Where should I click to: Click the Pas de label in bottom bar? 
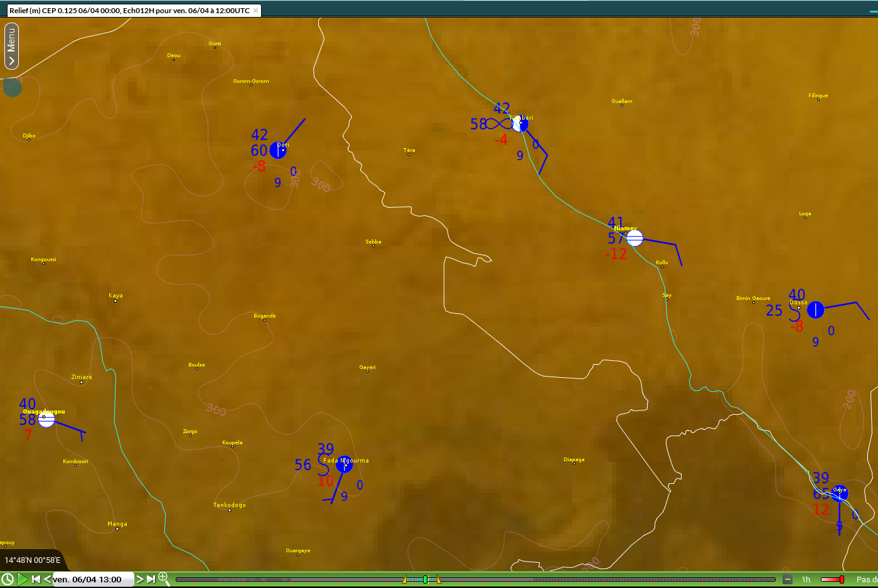pos(867,579)
